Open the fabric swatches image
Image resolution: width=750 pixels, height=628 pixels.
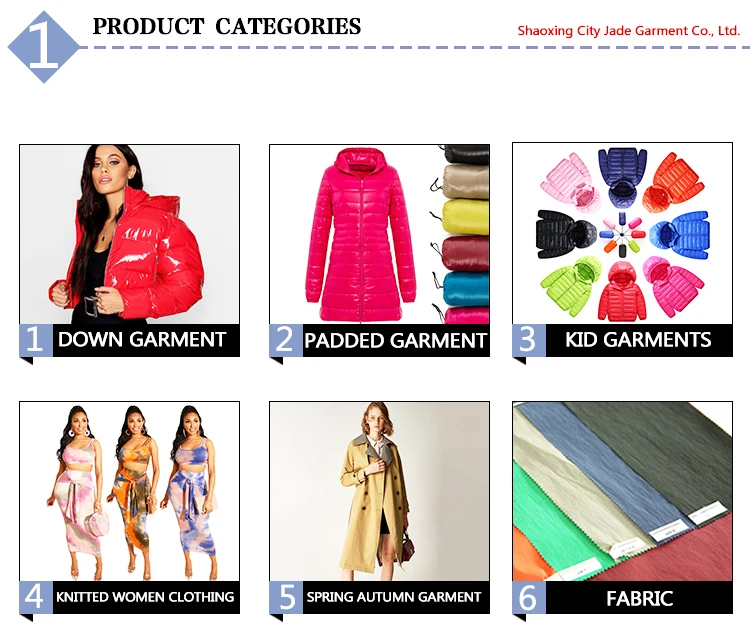pos(622,491)
